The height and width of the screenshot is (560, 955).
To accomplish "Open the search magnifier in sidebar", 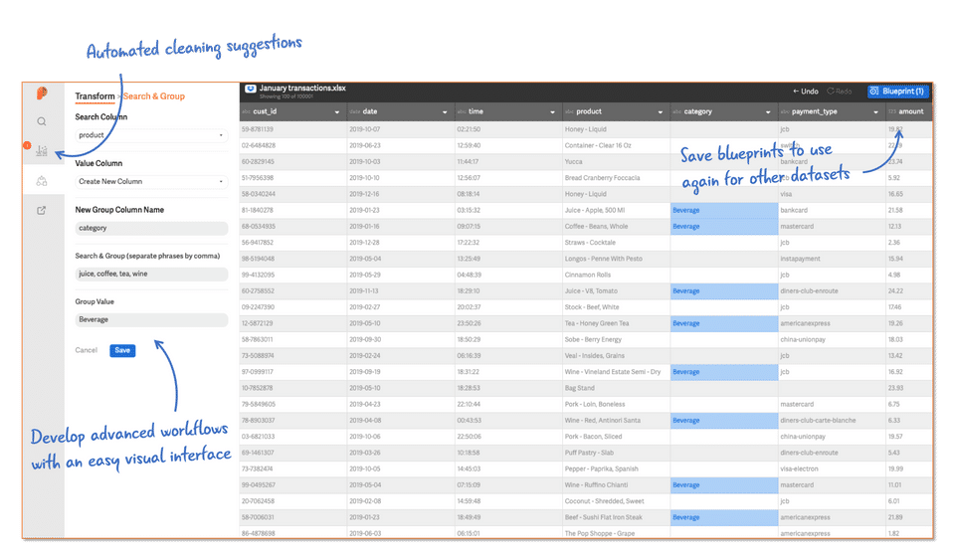I will click(42, 121).
